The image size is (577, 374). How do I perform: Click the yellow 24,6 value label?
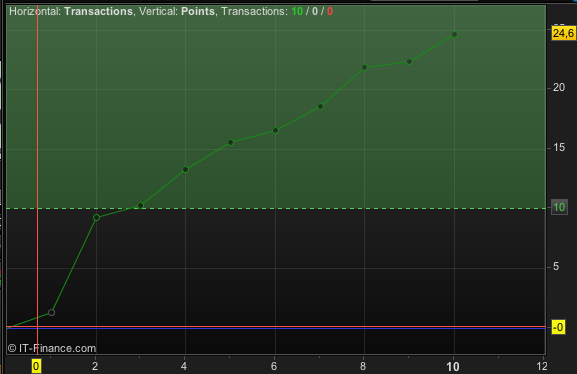563,33
